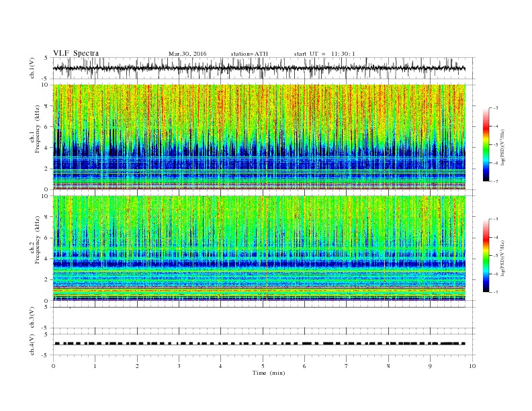Click the time axis tick label '10'
This screenshot has width=532, height=411.
point(472,366)
